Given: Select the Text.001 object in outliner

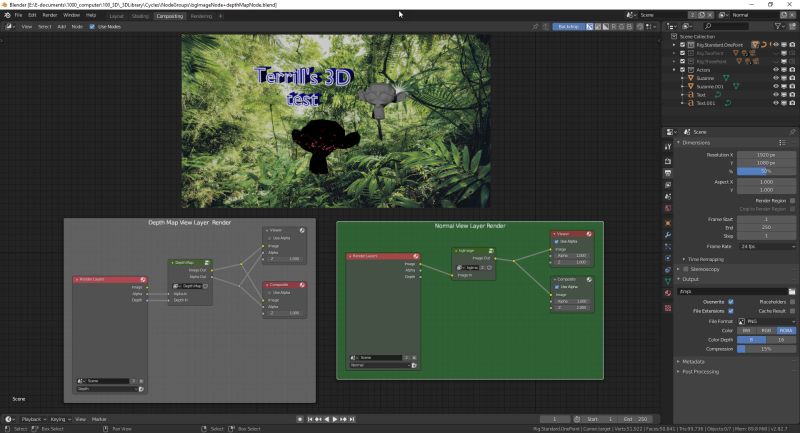Looking at the screenshot, I should click(706, 103).
